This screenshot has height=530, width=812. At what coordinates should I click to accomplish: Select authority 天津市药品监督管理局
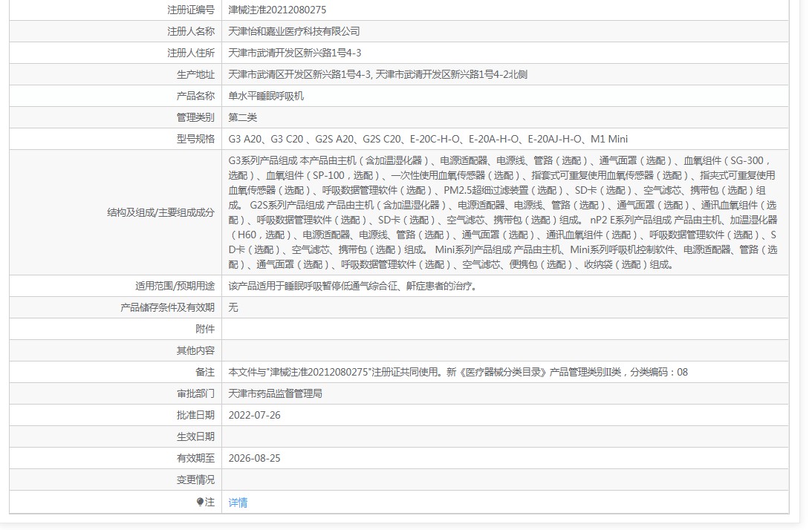tap(275, 394)
